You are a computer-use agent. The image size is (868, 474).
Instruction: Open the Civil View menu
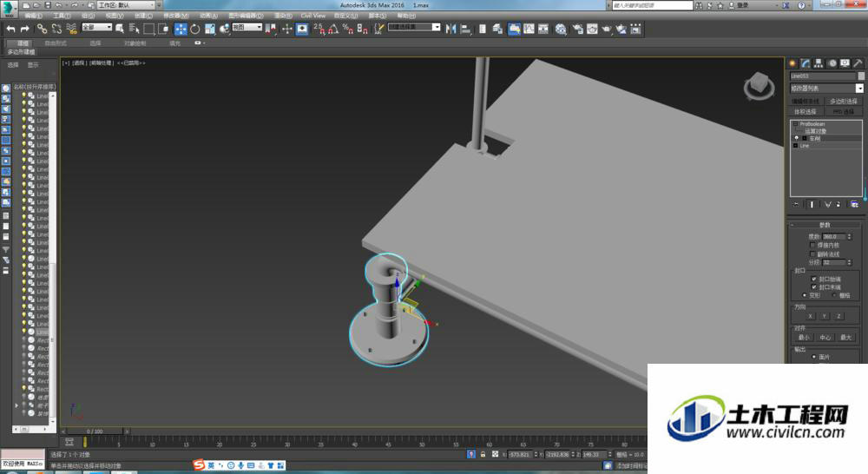tap(313, 16)
